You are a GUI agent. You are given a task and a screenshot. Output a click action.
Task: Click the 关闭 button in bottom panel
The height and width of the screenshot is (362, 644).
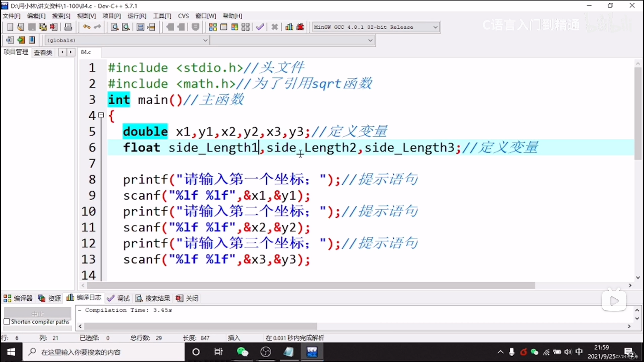pos(187,298)
